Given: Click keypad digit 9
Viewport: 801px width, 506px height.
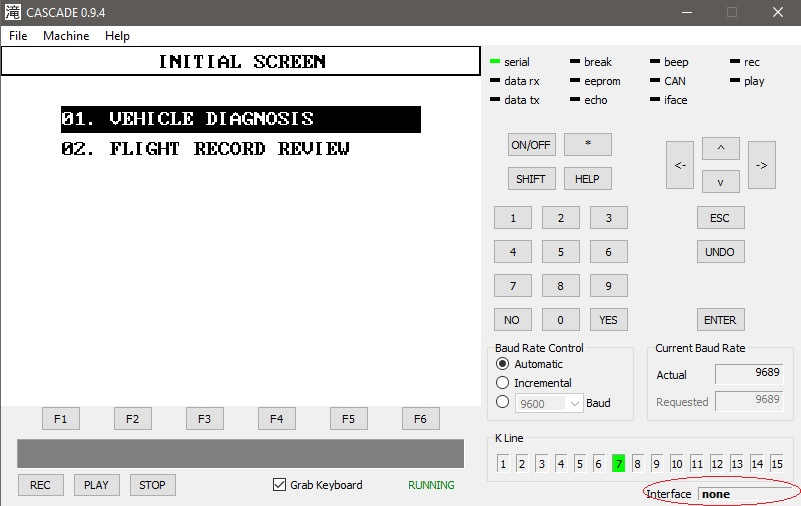Looking at the screenshot, I should tap(608, 286).
